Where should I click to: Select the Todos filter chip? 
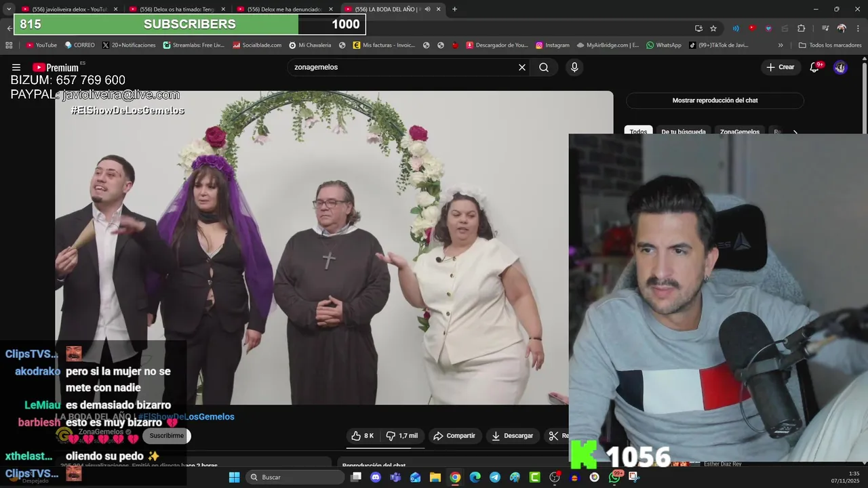638,131
